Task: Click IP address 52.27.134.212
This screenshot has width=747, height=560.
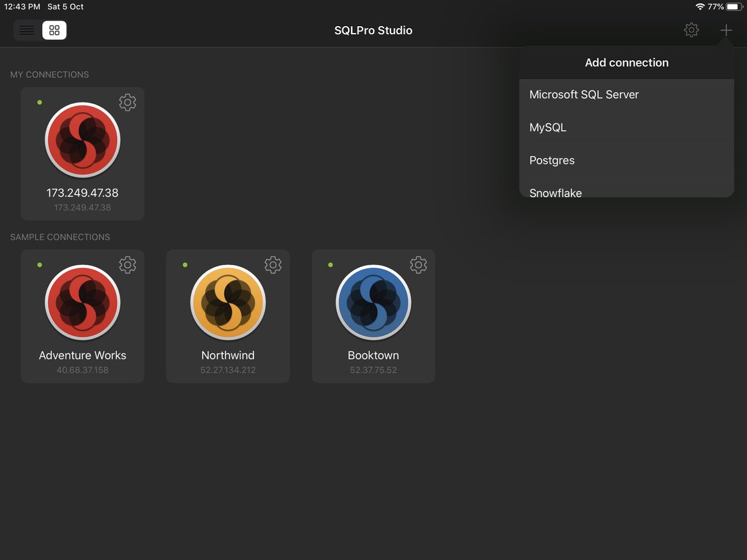Action: (x=228, y=370)
